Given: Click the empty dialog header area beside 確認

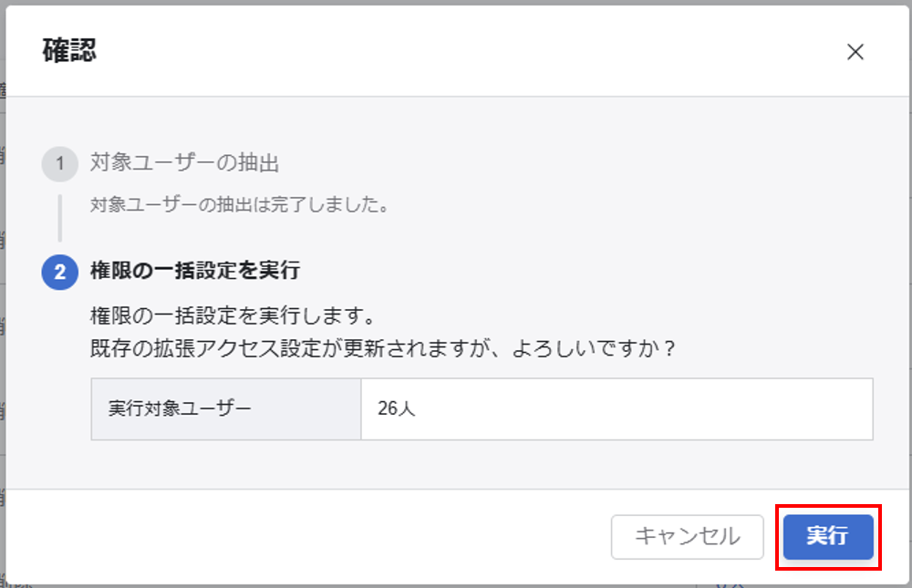Looking at the screenshot, I should click(465, 51).
